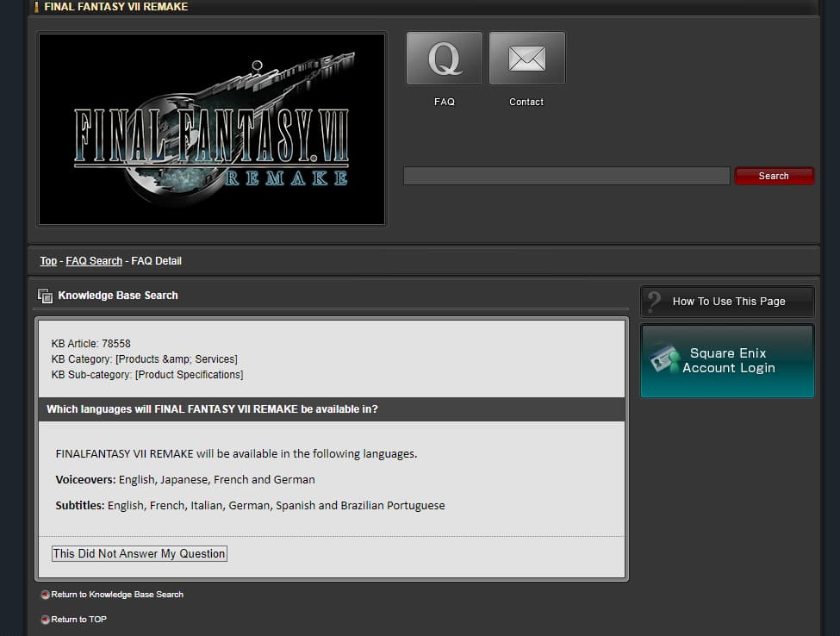Open the How To Use This Page banner

coord(728,302)
